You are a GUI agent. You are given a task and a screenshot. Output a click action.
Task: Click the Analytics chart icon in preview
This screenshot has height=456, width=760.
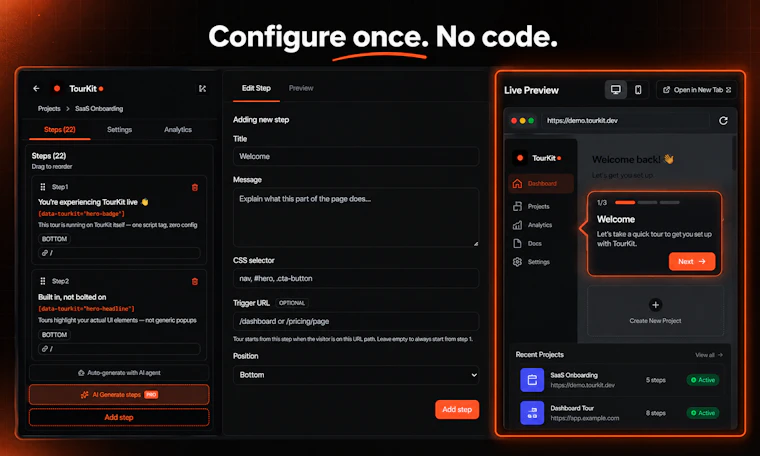[x=517, y=225]
